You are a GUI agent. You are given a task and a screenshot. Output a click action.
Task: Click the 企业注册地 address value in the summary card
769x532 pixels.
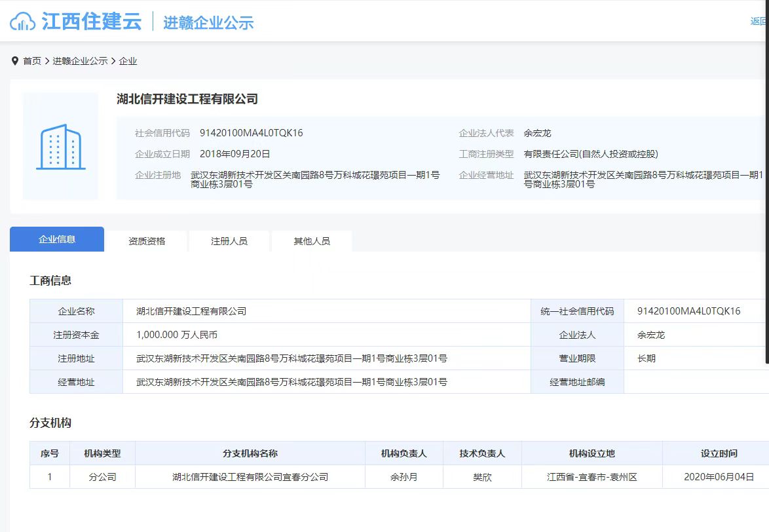click(x=315, y=180)
